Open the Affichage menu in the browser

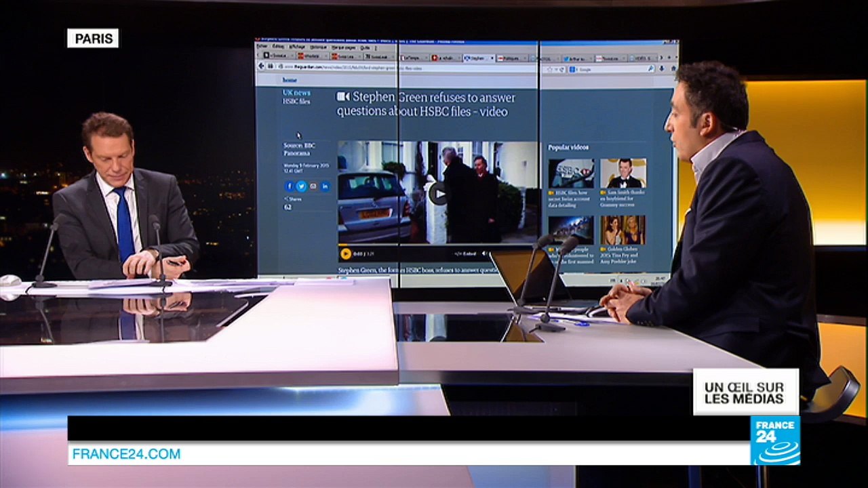pyautogui.click(x=296, y=48)
